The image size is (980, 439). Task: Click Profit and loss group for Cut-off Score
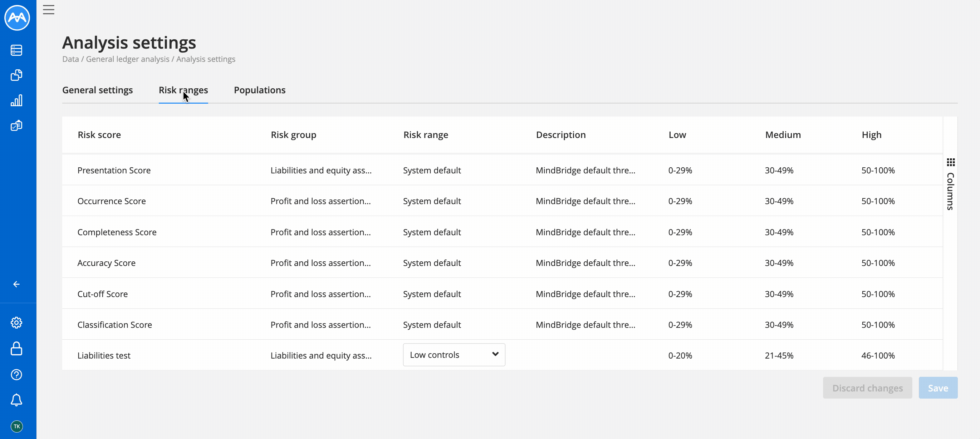tap(320, 294)
